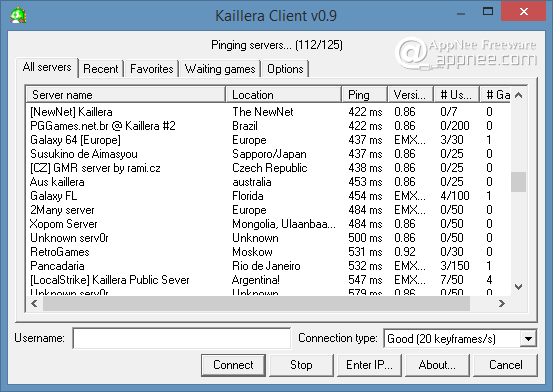Click the 7/50 users value
Screen dimensions: 553x392
(x=452, y=280)
